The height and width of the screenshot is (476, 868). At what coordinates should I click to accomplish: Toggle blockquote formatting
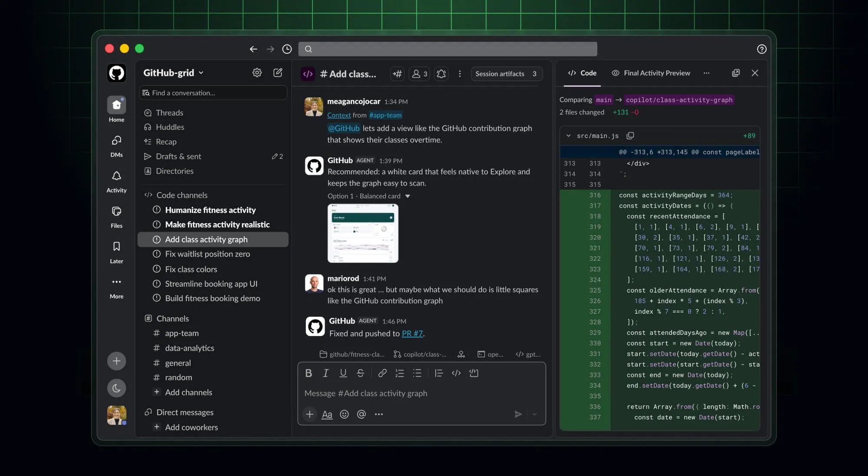coord(439,373)
